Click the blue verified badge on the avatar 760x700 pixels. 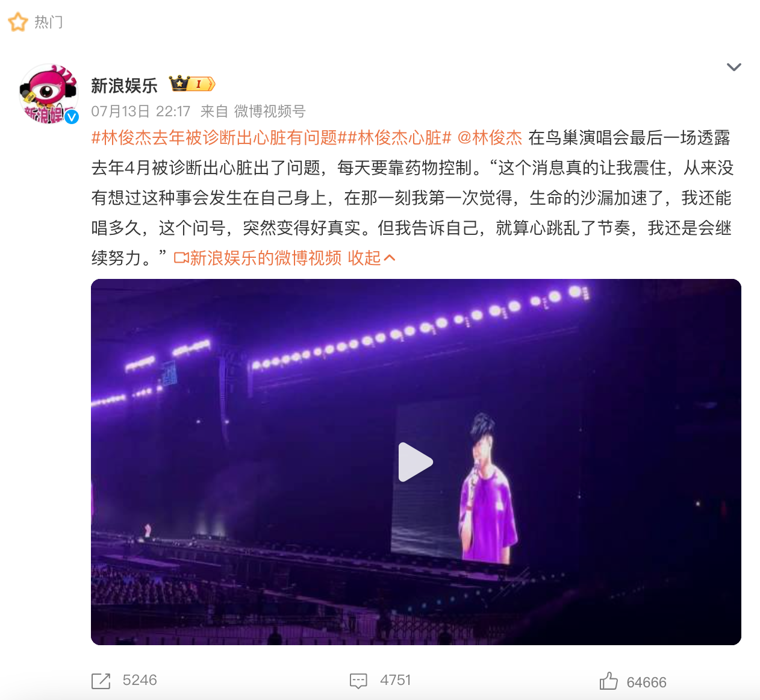pos(72,117)
